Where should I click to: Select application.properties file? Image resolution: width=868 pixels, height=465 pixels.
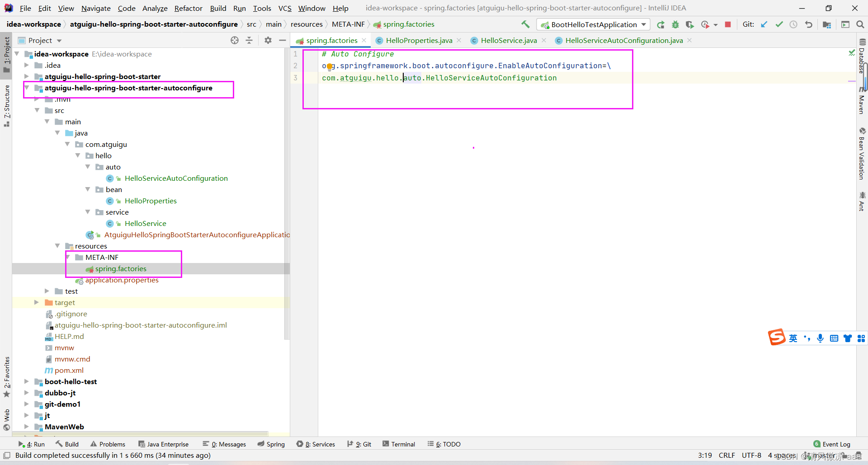tap(122, 280)
